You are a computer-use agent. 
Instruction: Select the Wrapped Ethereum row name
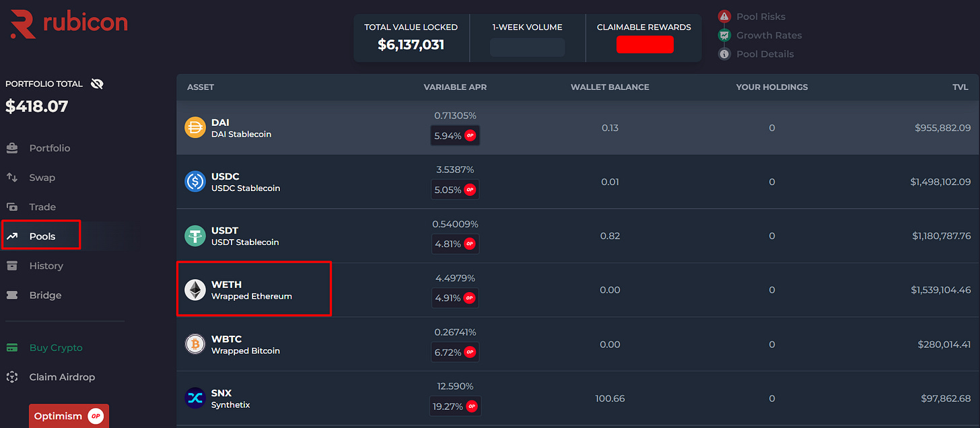tap(252, 296)
